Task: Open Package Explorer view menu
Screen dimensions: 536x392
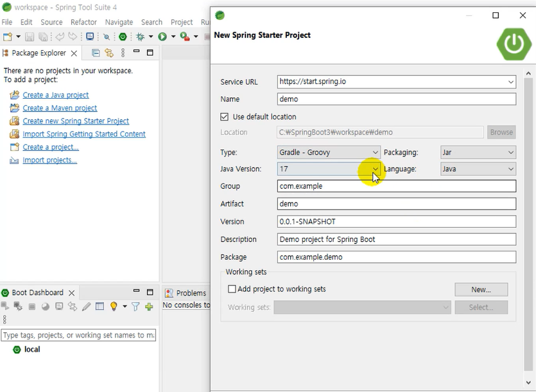Action: click(123, 53)
